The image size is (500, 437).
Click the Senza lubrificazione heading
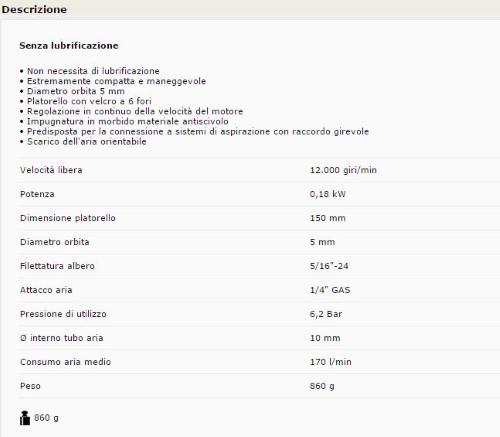pos(69,46)
